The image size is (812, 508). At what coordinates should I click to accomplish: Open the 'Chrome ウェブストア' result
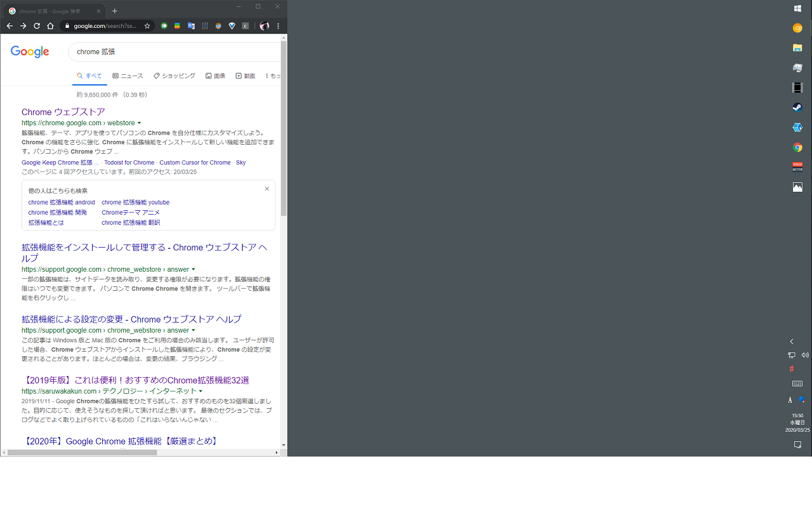[x=63, y=112]
